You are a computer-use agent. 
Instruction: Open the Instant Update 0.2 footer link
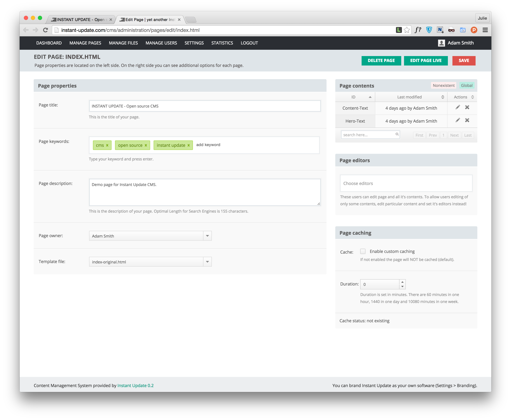135,385
